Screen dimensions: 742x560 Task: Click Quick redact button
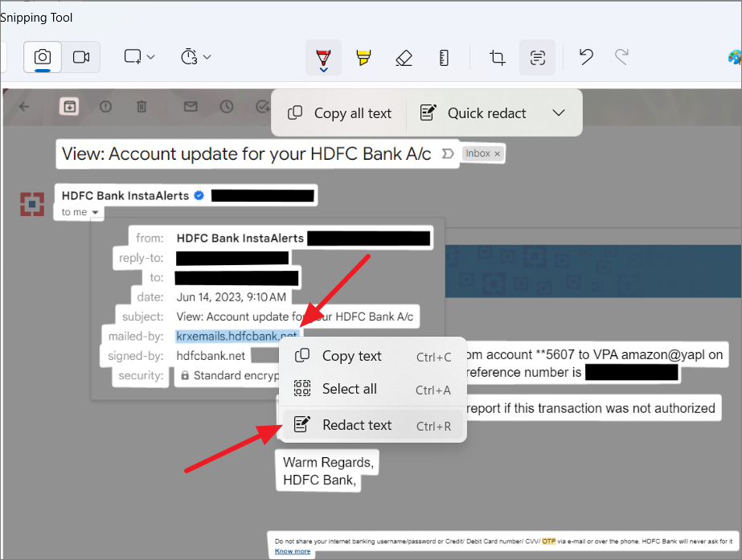pos(473,113)
